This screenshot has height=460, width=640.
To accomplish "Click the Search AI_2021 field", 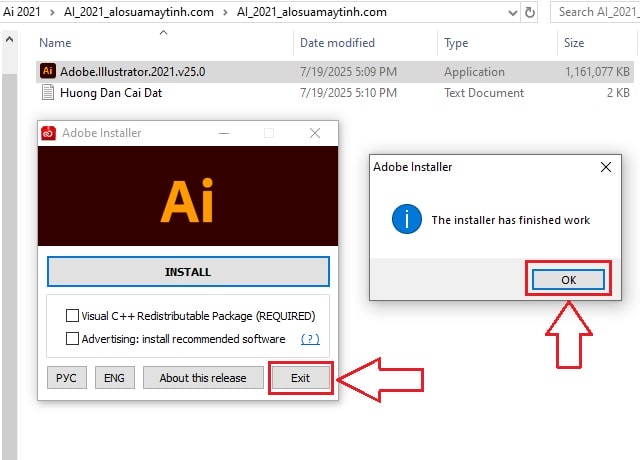I will (596, 12).
